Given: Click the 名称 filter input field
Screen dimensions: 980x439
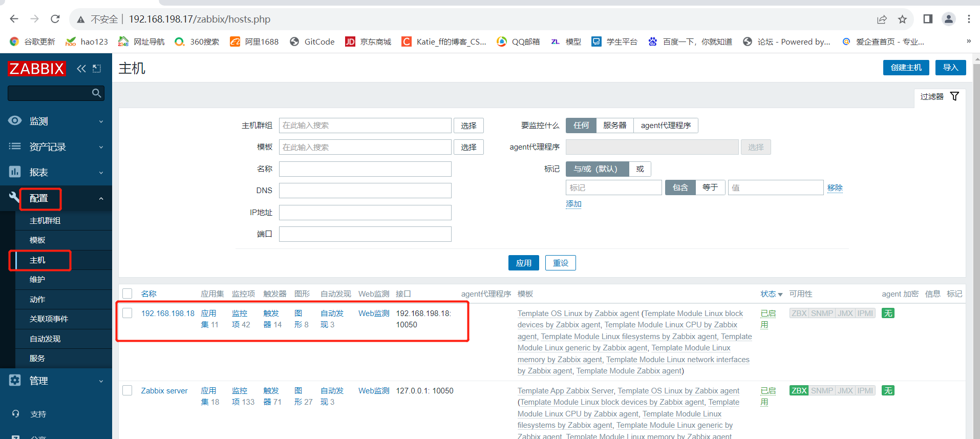Looking at the screenshot, I should (365, 169).
